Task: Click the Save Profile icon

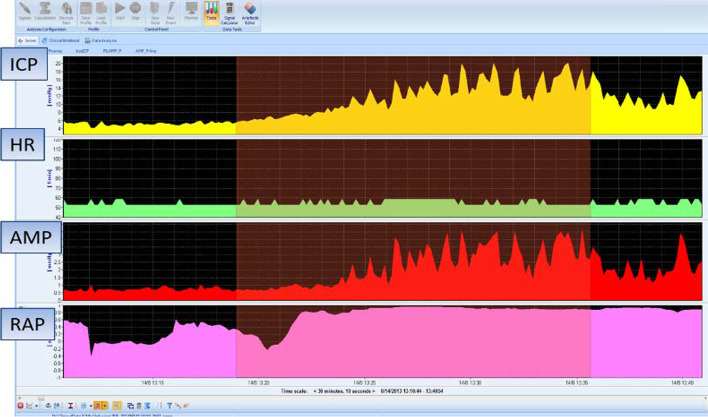Action: (x=87, y=9)
